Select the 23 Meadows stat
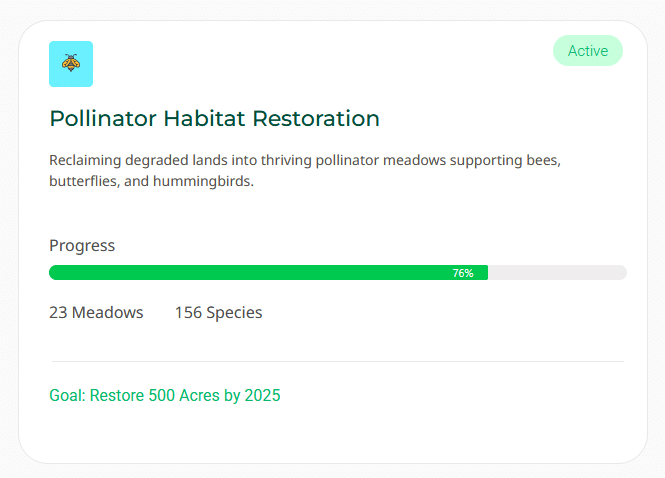Screen dimensions: 665x478 click(96, 312)
